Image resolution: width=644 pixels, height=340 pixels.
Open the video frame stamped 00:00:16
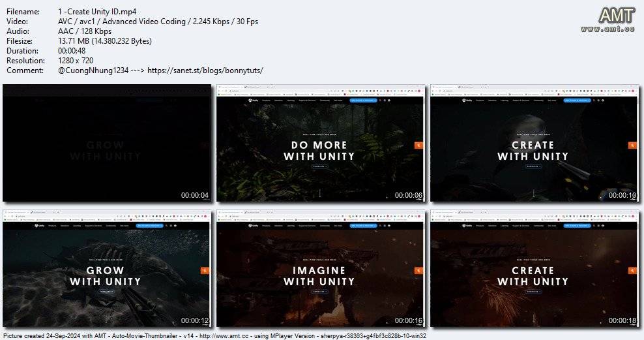pos(320,268)
